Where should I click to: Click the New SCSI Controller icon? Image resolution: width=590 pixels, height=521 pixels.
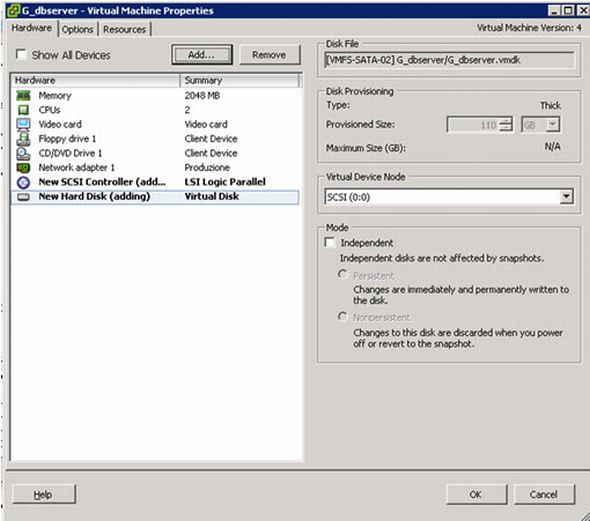23,182
